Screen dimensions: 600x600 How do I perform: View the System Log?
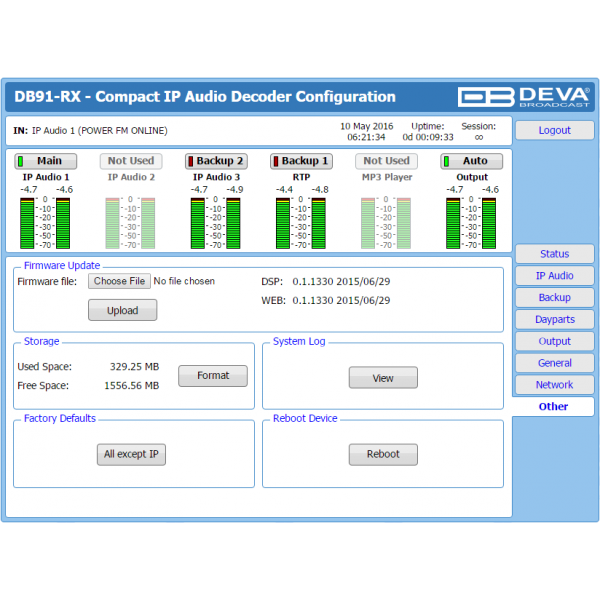click(383, 378)
